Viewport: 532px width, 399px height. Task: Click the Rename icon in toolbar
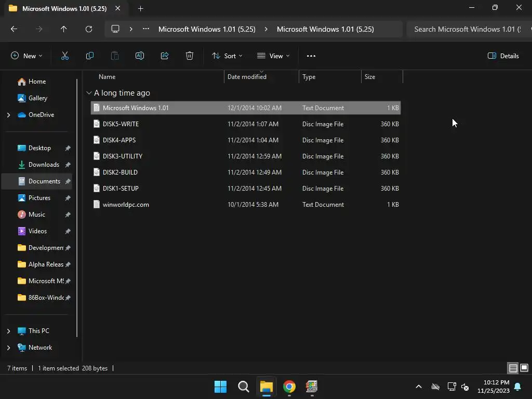140,56
